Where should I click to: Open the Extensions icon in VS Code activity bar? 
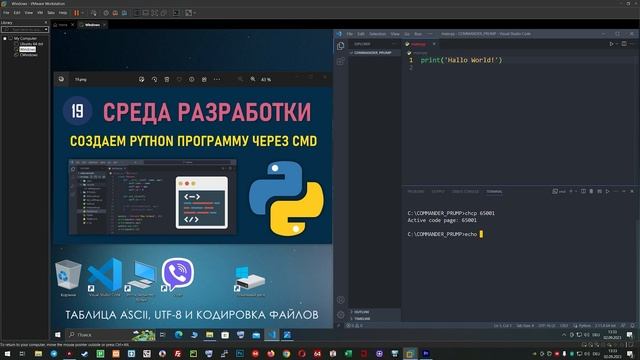(x=340, y=61)
